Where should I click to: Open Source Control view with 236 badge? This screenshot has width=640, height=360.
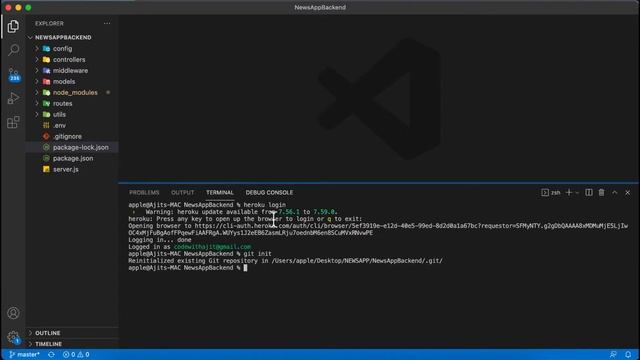(x=13, y=75)
